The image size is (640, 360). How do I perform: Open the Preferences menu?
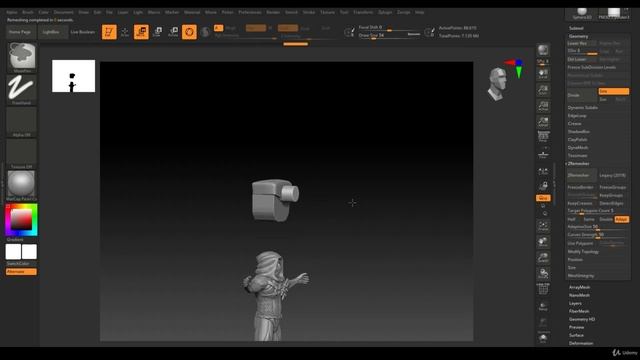pyautogui.click(x=250, y=12)
